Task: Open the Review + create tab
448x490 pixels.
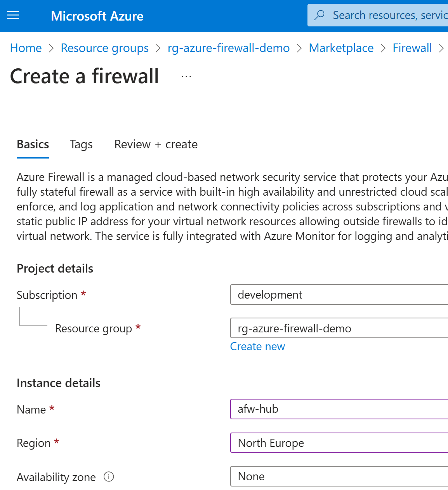Action: (156, 144)
